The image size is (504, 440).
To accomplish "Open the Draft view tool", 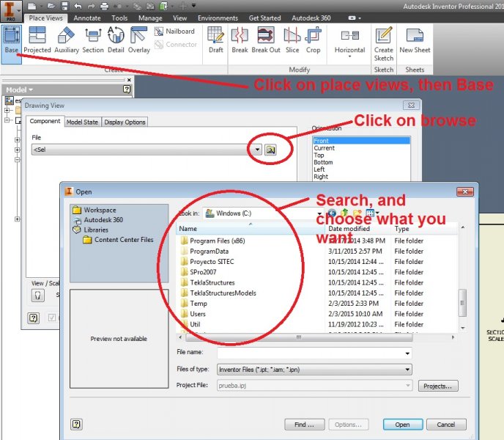I will [215, 40].
